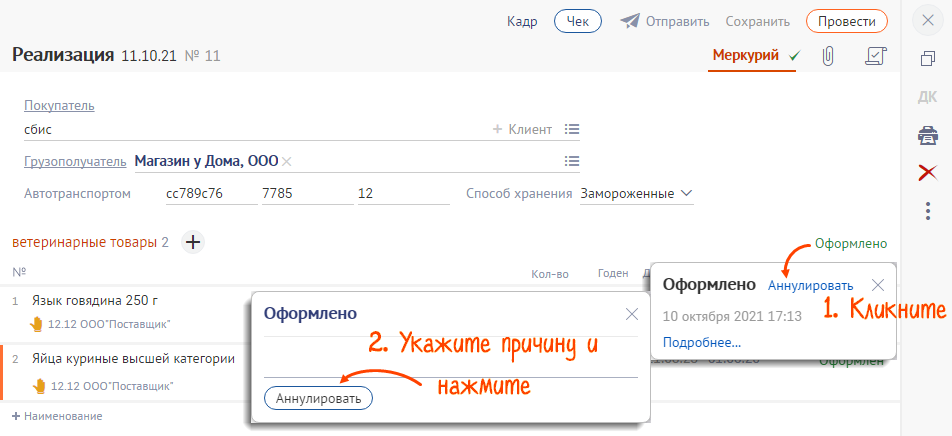Open the three-dot more options menu

(x=927, y=211)
